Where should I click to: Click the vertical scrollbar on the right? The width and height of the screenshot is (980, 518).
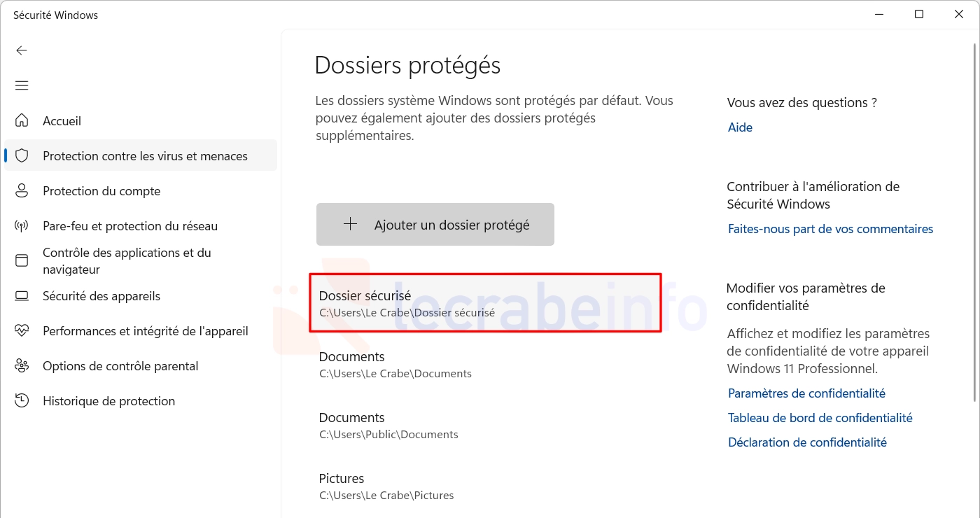pos(976,221)
